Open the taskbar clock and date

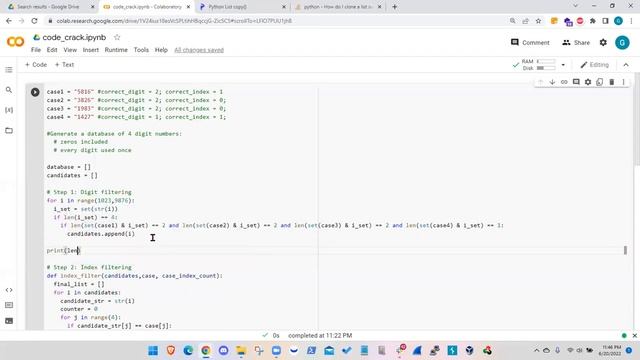(610, 350)
